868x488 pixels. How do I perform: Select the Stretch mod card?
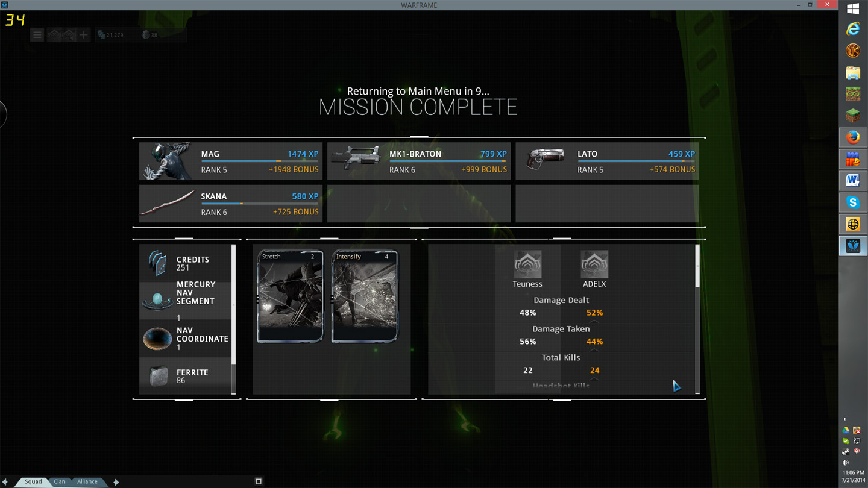291,296
